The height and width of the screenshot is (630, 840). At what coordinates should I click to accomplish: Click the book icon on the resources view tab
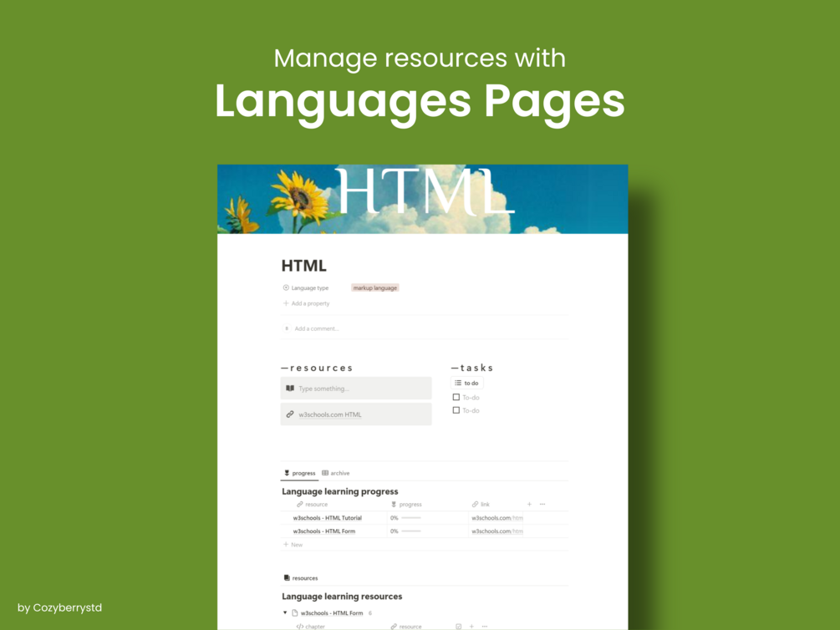[287, 578]
